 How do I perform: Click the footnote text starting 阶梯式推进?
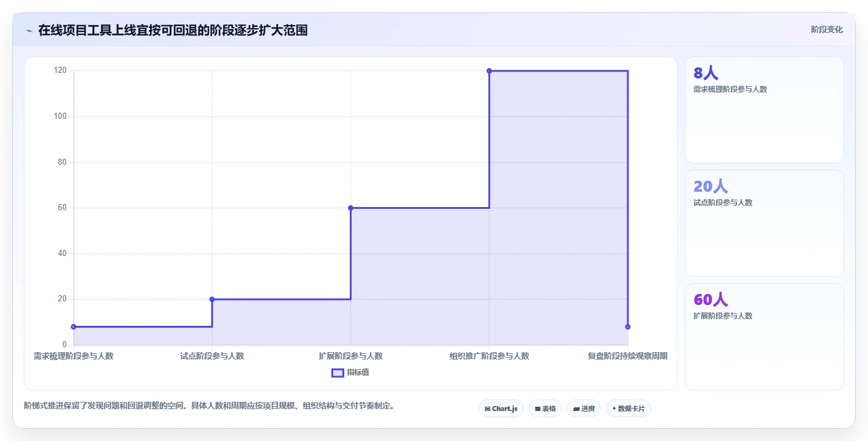tap(209, 405)
